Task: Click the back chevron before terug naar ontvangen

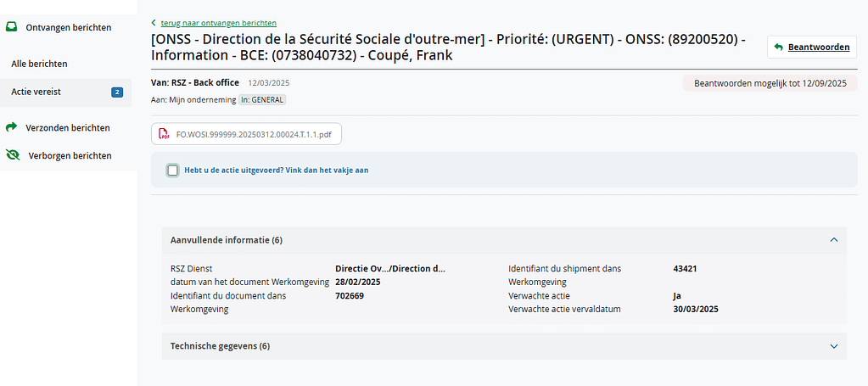Action: coord(154,23)
